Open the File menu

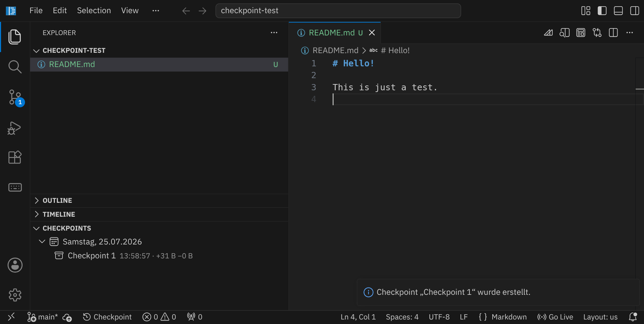36,11
